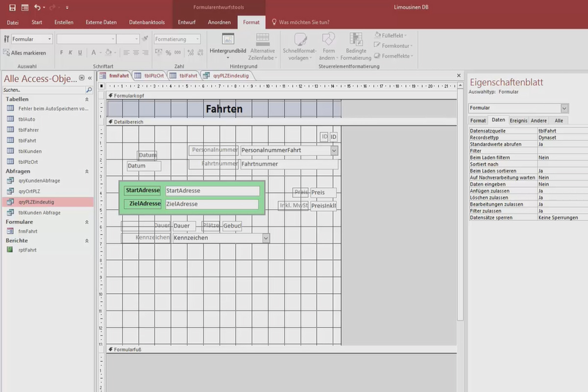Switch property sheet to Ereignis tab

pos(518,121)
